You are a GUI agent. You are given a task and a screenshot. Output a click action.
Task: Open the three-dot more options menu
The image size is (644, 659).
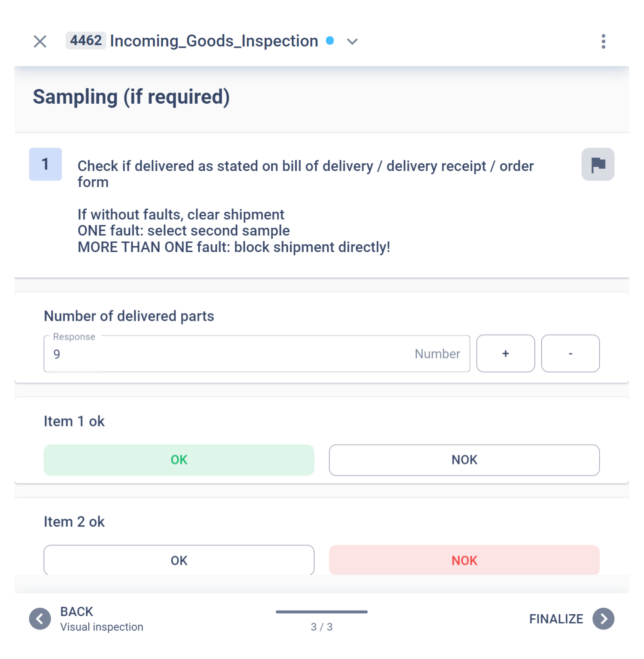(604, 41)
